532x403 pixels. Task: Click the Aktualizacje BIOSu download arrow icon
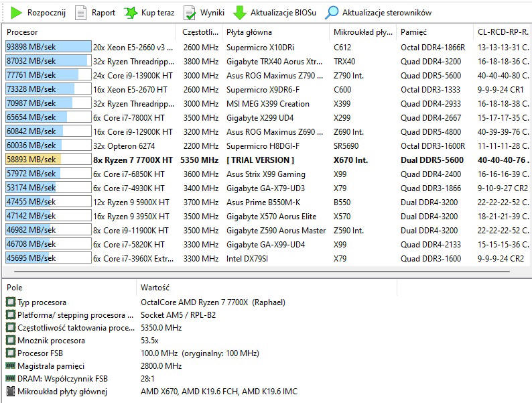click(x=240, y=13)
